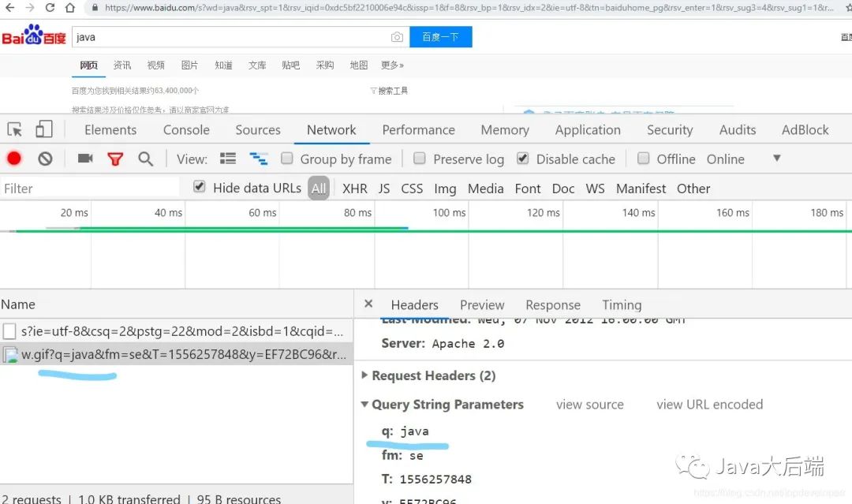Click the bookmark star in address bar
Viewport: 852px width, 504px height.
pyautogui.click(x=847, y=8)
